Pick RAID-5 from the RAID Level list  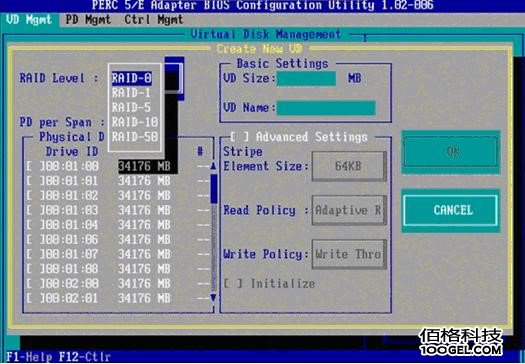131,107
